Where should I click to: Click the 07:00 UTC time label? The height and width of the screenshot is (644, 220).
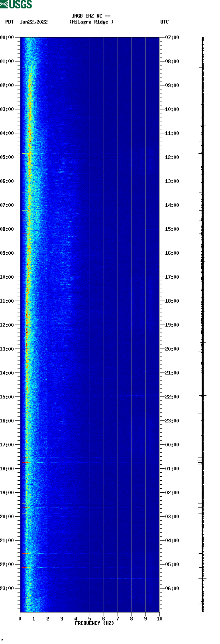172,38
